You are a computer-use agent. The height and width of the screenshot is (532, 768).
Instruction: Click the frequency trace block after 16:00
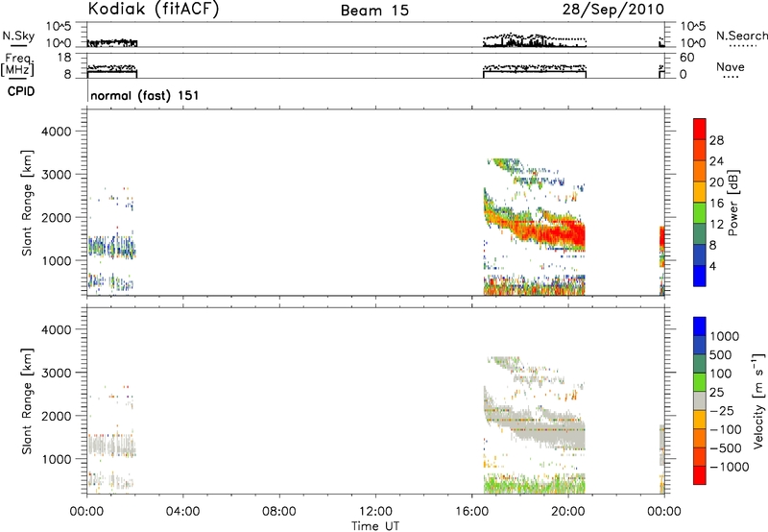[x=535, y=71]
